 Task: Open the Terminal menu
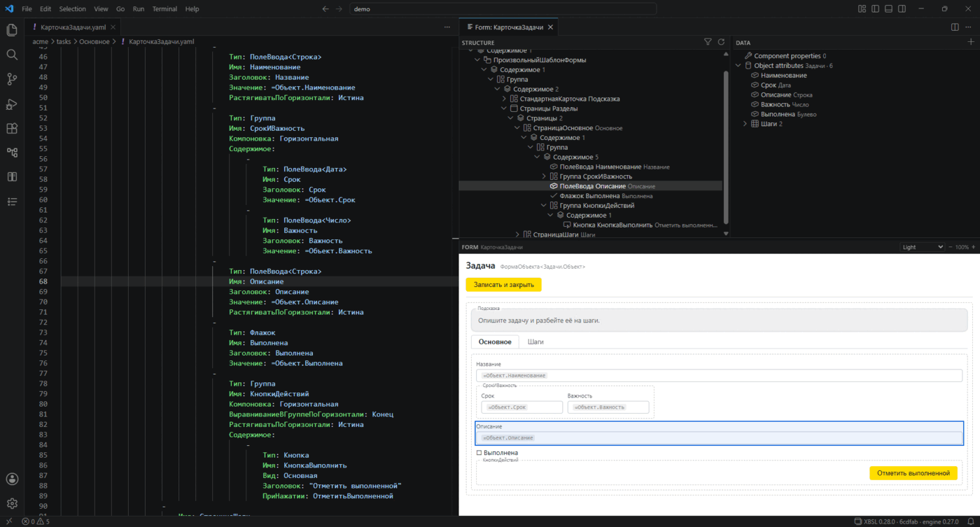(x=164, y=9)
